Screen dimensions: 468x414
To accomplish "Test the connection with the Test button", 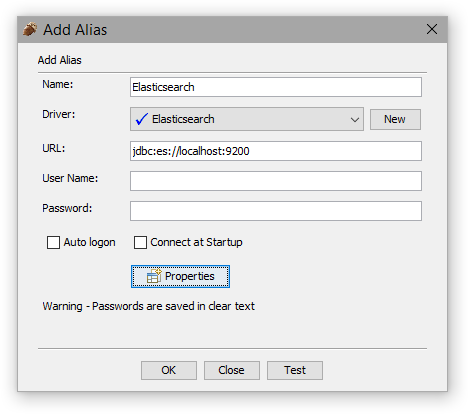I will coord(295,370).
